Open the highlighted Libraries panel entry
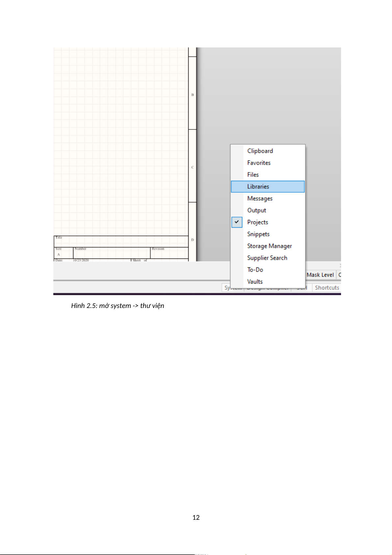The height and width of the screenshot is (555, 392). pyautogui.click(x=258, y=186)
